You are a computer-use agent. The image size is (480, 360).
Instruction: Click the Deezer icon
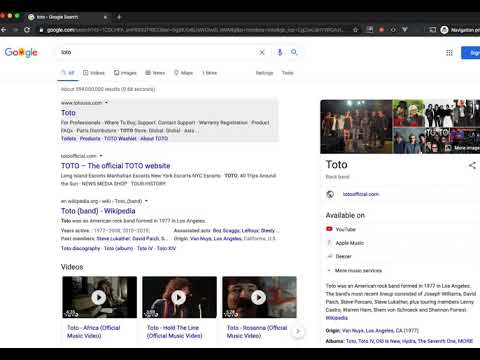[330, 256]
